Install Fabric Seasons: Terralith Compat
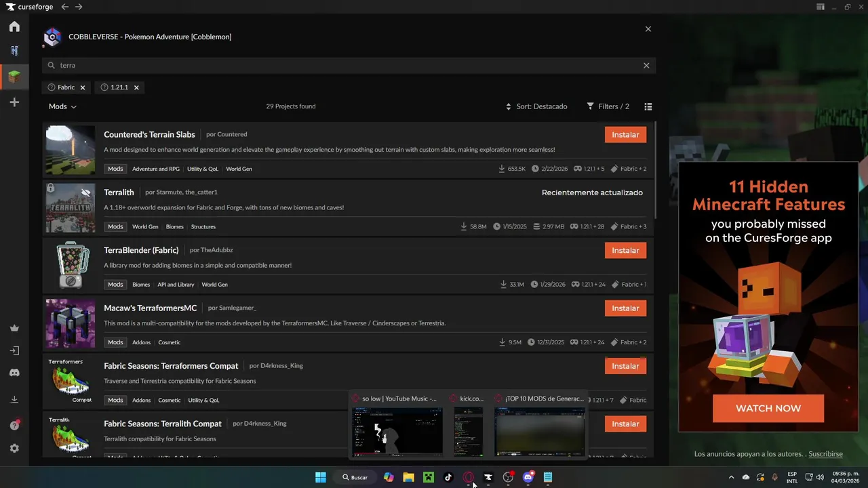The height and width of the screenshot is (488, 868). click(625, 424)
